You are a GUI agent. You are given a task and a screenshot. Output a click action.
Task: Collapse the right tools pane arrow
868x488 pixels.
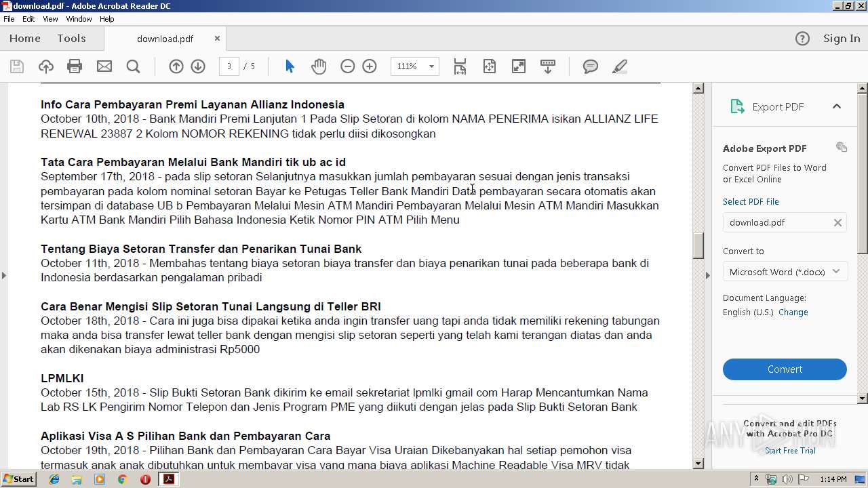pyautogui.click(x=708, y=275)
